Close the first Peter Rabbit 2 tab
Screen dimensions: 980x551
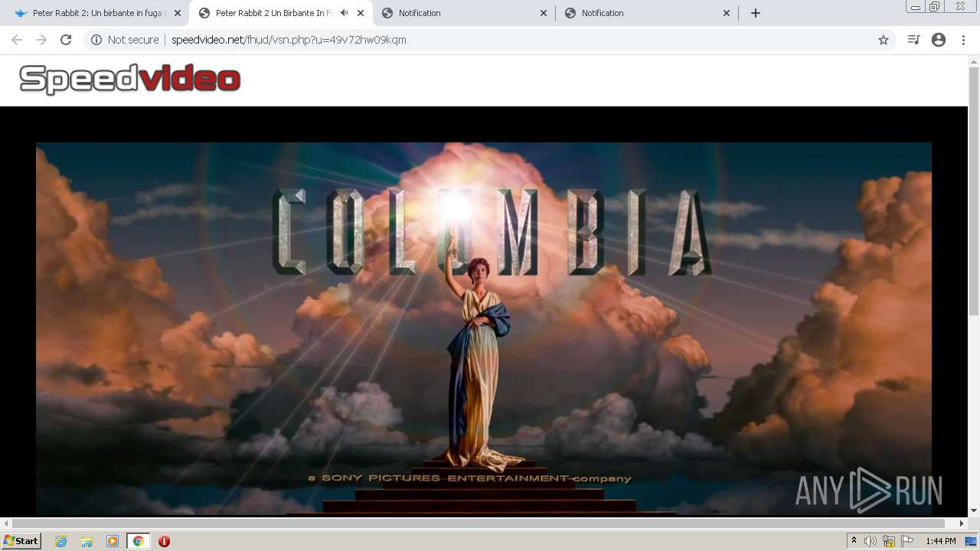point(178,13)
